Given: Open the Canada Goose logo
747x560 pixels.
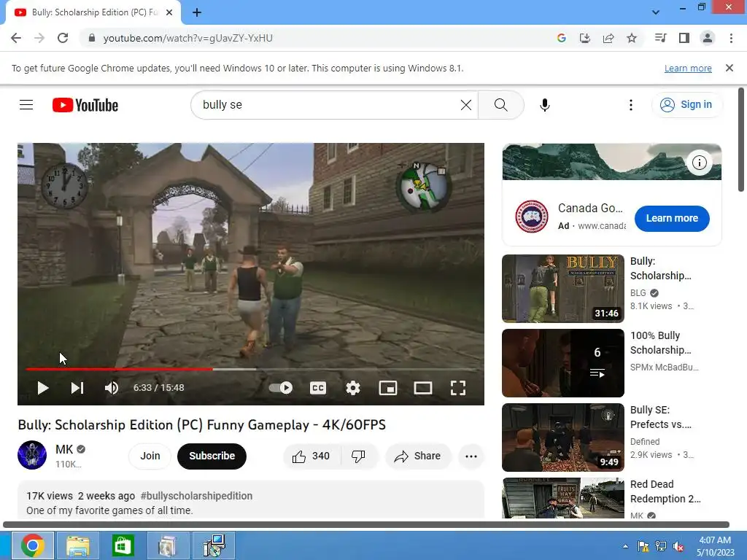Looking at the screenshot, I should 532,217.
